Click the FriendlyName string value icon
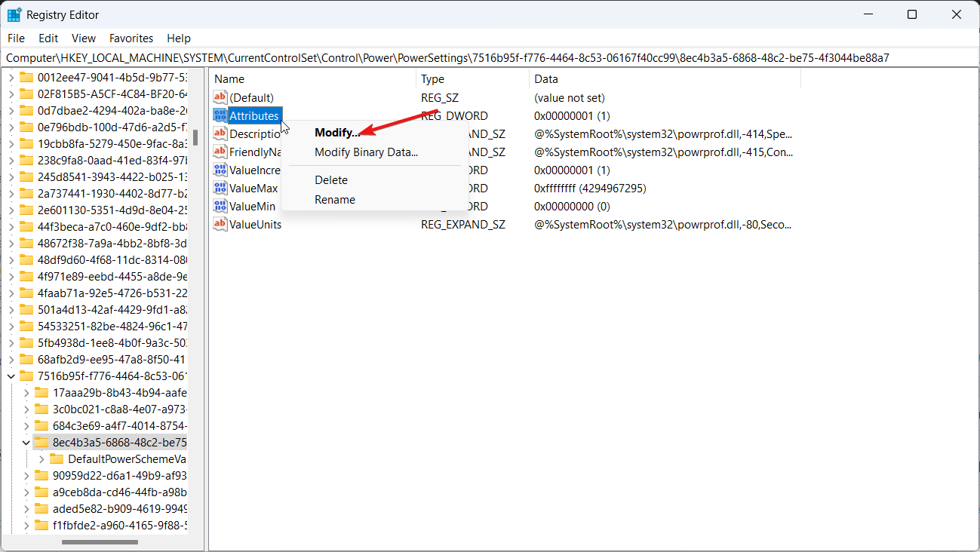This screenshot has height=552, width=980. (220, 152)
